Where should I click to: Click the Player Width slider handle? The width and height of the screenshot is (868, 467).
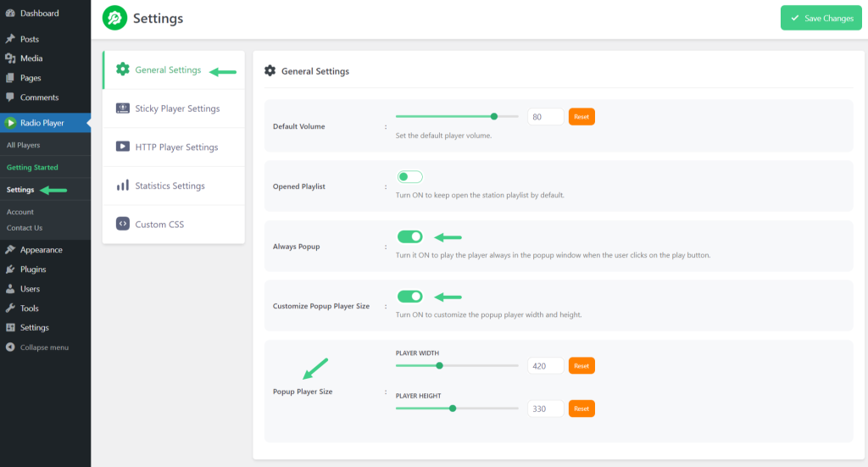click(x=440, y=366)
